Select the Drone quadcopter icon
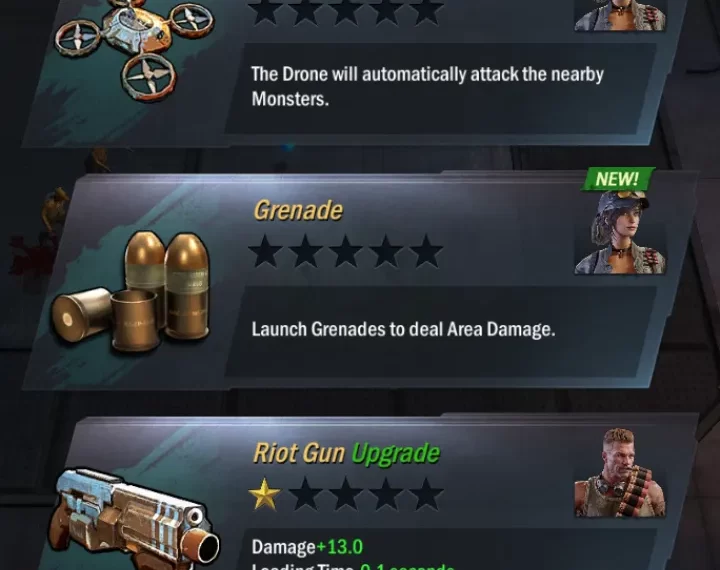The image size is (720, 570). [134, 48]
